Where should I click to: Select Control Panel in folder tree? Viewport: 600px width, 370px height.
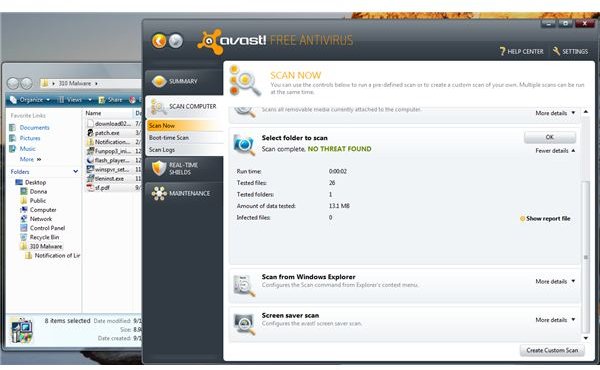tap(47, 228)
